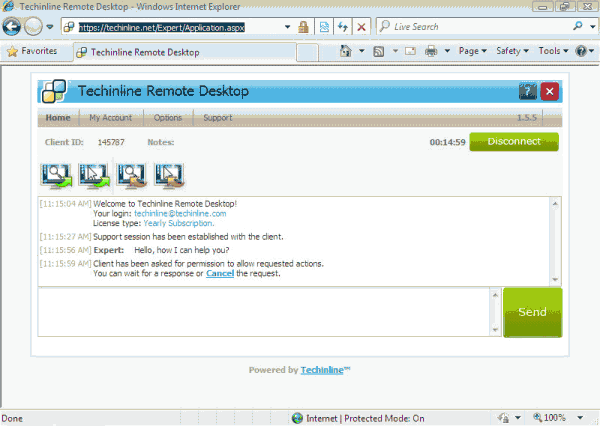The height and width of the screenshot is (426, 600).
Task: Click the browser Help question icon
Action: point(581,51)
